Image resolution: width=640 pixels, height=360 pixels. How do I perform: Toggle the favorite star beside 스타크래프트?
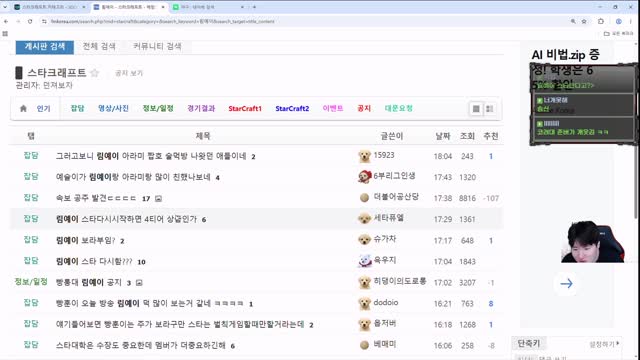(95, 73)
